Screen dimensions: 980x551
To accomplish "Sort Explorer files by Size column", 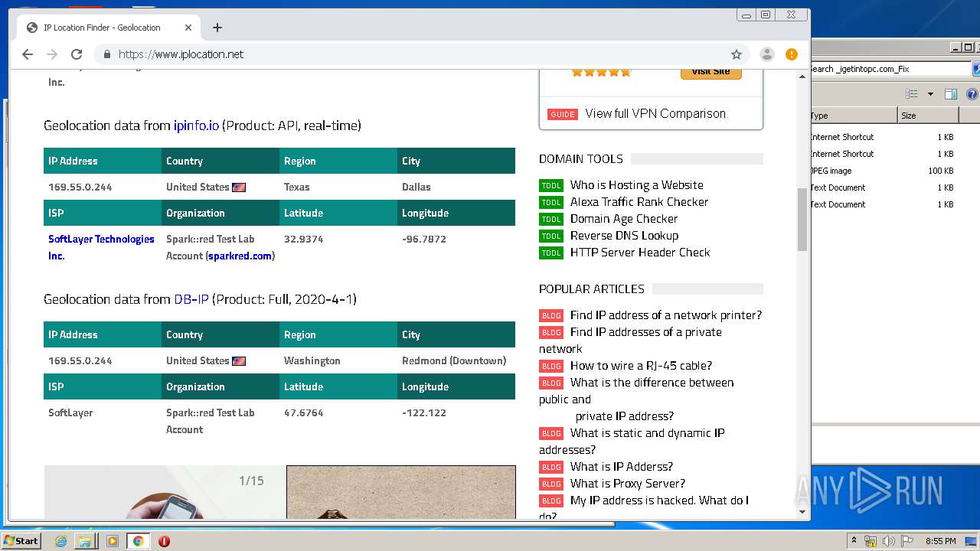I will coord(928,116).
